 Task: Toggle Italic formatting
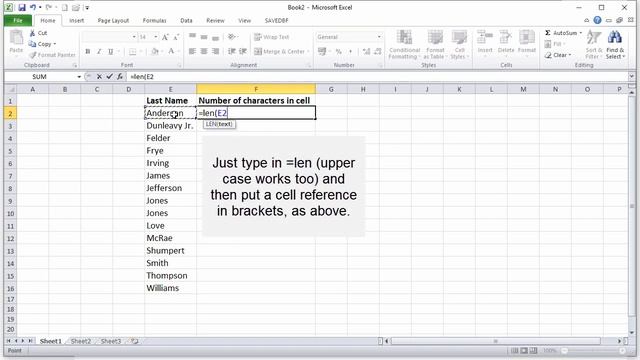tap(99, 51)
